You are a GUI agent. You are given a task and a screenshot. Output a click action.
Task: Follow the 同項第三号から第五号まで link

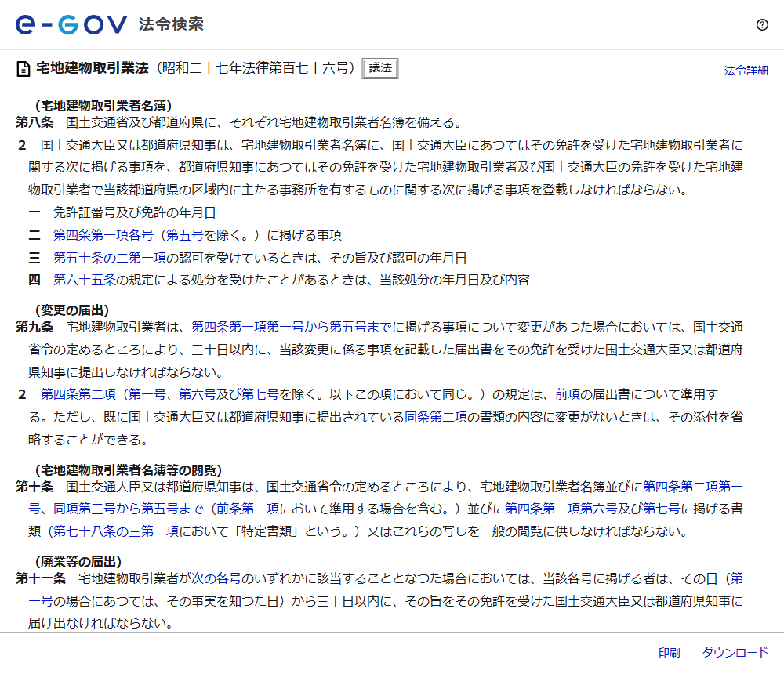coord(129,509)
